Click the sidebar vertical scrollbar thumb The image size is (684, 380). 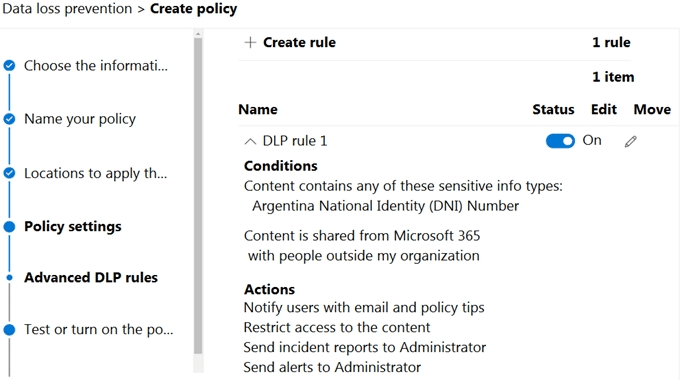click(198, 195)
